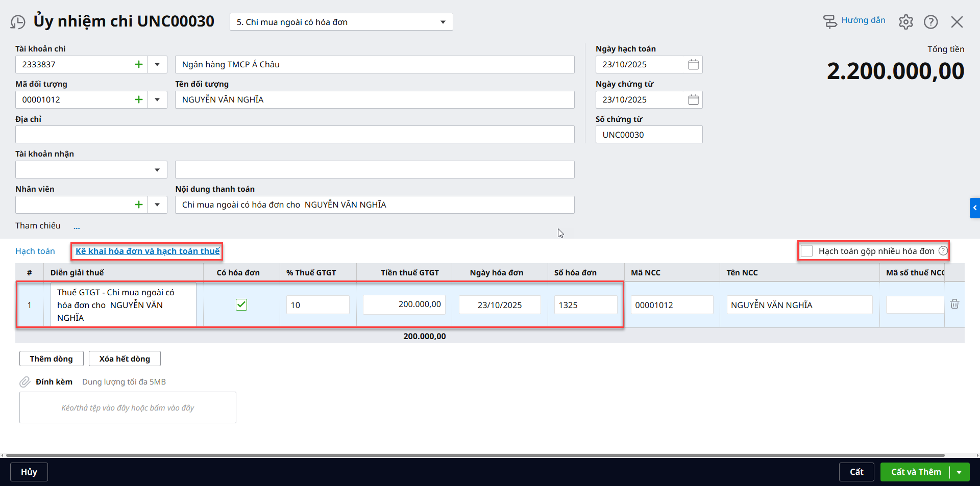Uncheck the Có hóa đơn checkbox
Screen dimensions: 980x486
pyautogui.click(x=241, y=305)
